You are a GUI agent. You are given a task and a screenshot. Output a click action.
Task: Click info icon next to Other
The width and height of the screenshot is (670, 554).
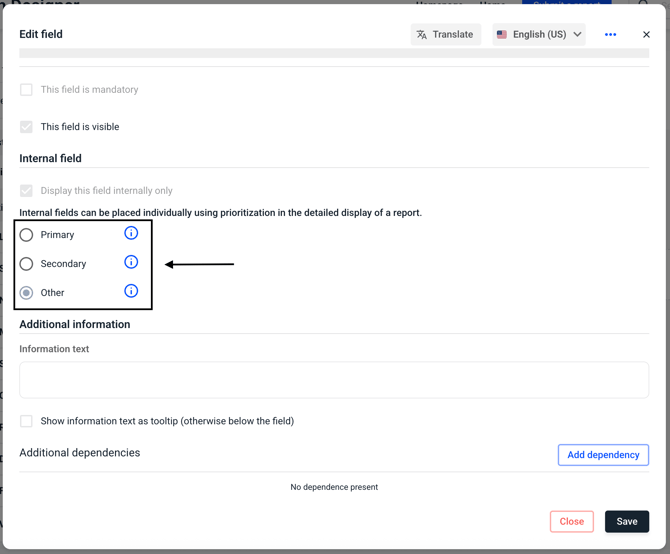click(x=131, y=291)
